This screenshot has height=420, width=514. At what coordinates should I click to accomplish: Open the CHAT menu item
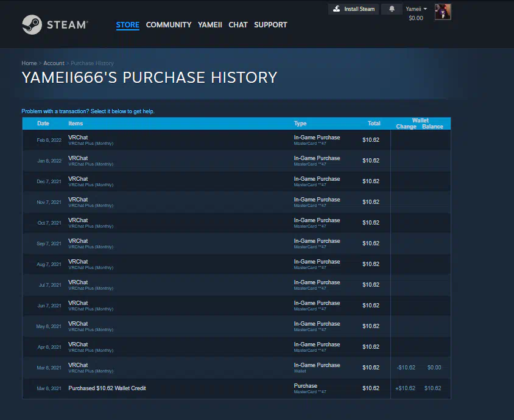tap(238, 25)
